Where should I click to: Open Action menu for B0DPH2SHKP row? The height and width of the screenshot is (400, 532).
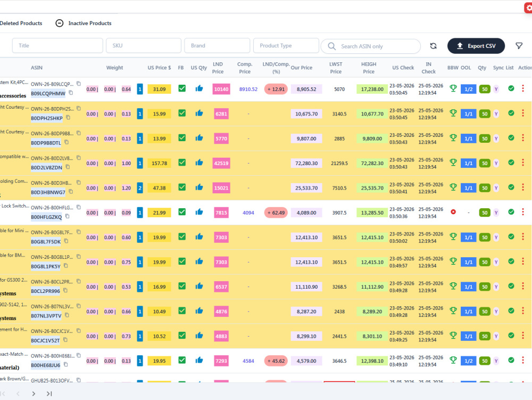click(x=523, y=113)
